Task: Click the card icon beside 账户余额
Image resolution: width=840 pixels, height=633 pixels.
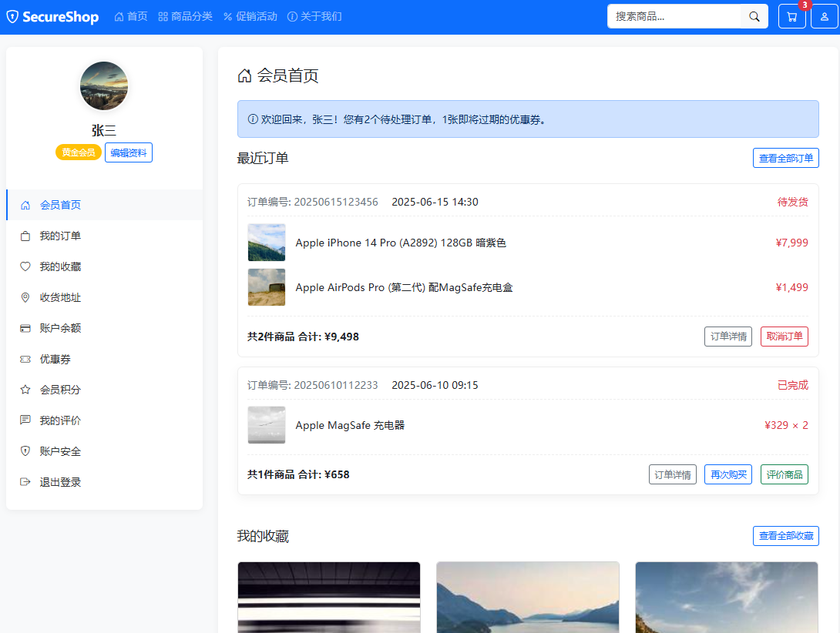Action: pyautogui.click(x=25, y=328)
